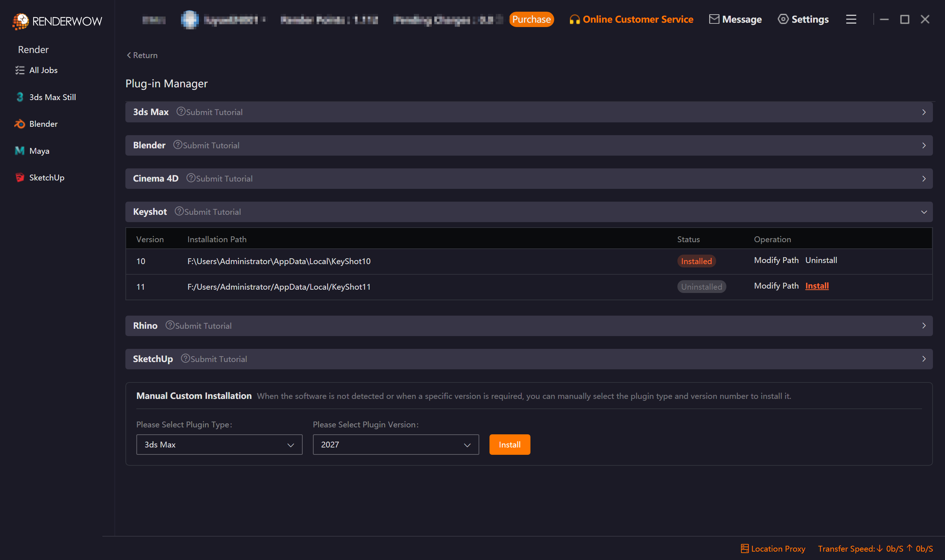Click the Plug-in Manager heading
Screen dimensions: 945x560
166,83
